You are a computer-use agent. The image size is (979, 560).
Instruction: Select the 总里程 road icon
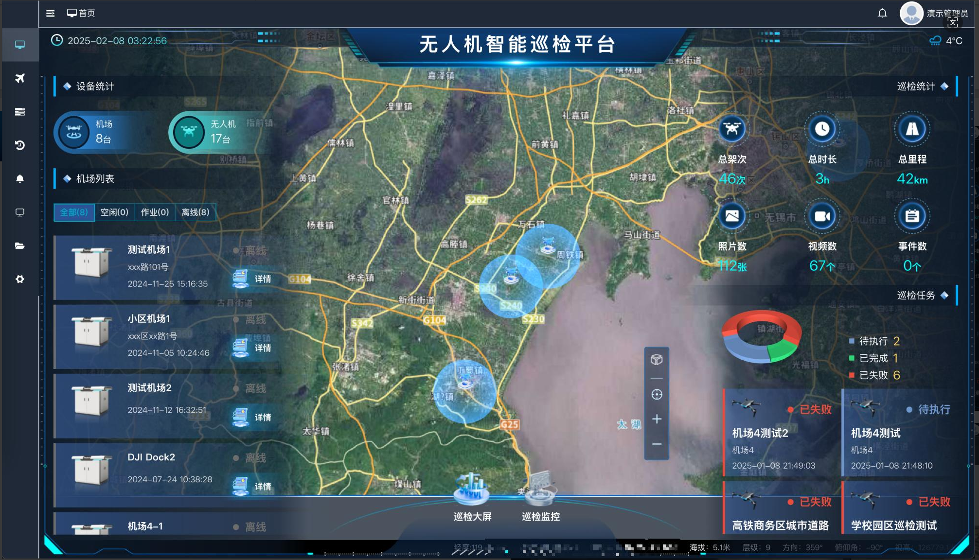point(912,129)
